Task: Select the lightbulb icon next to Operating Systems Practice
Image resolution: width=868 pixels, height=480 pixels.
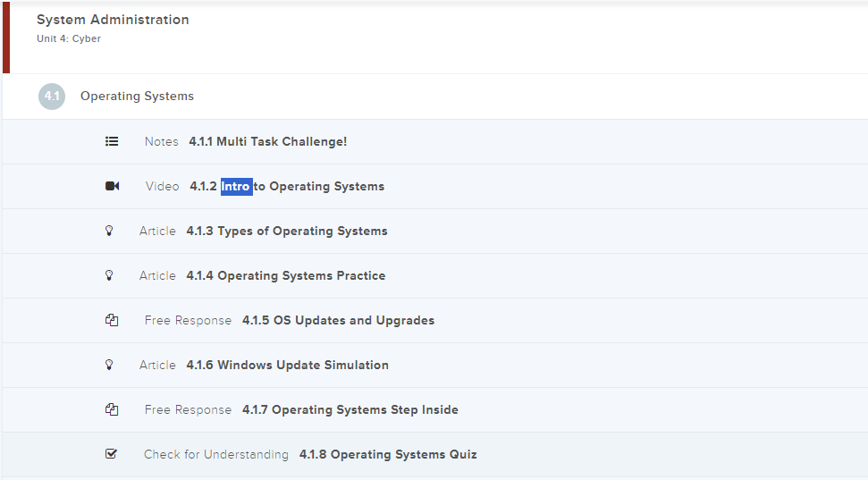Action: (110, 275)
